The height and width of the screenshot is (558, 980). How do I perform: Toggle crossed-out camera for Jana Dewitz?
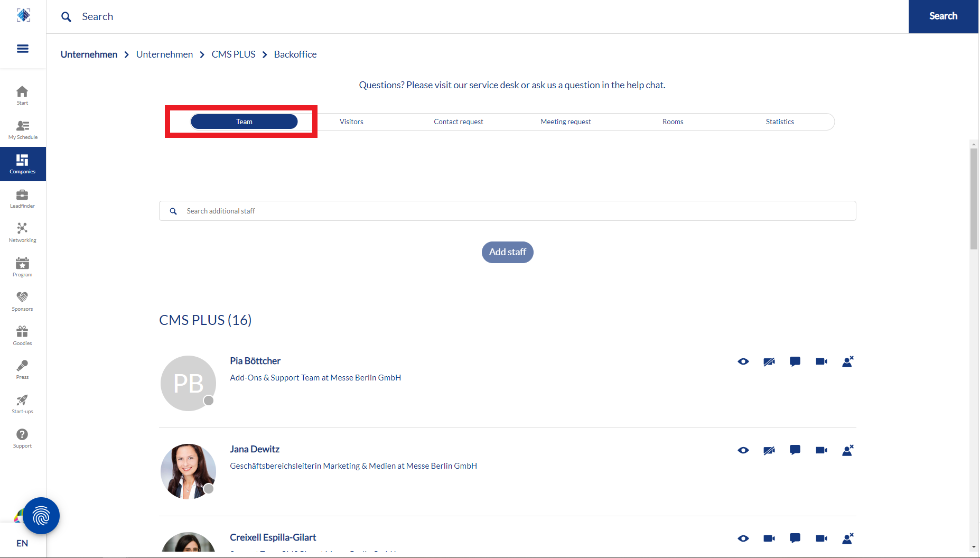pyautogui.click(x=769, y=450)
